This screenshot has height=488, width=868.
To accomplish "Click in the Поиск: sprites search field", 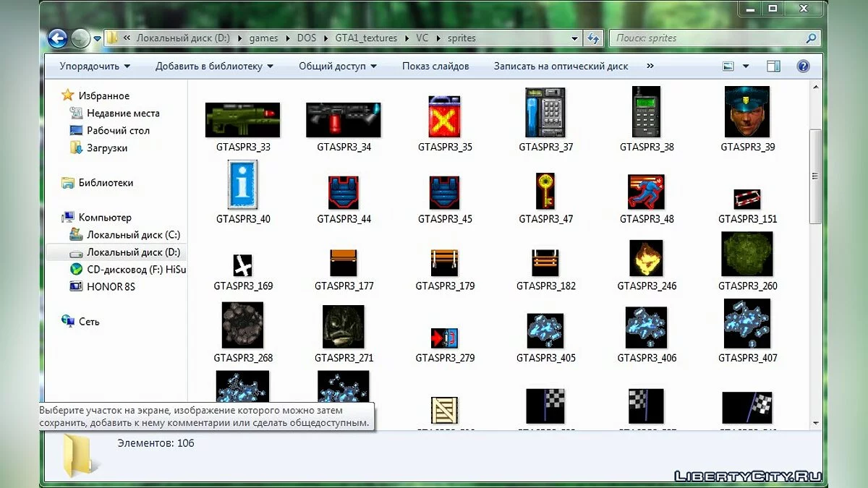I will point(709,38).
